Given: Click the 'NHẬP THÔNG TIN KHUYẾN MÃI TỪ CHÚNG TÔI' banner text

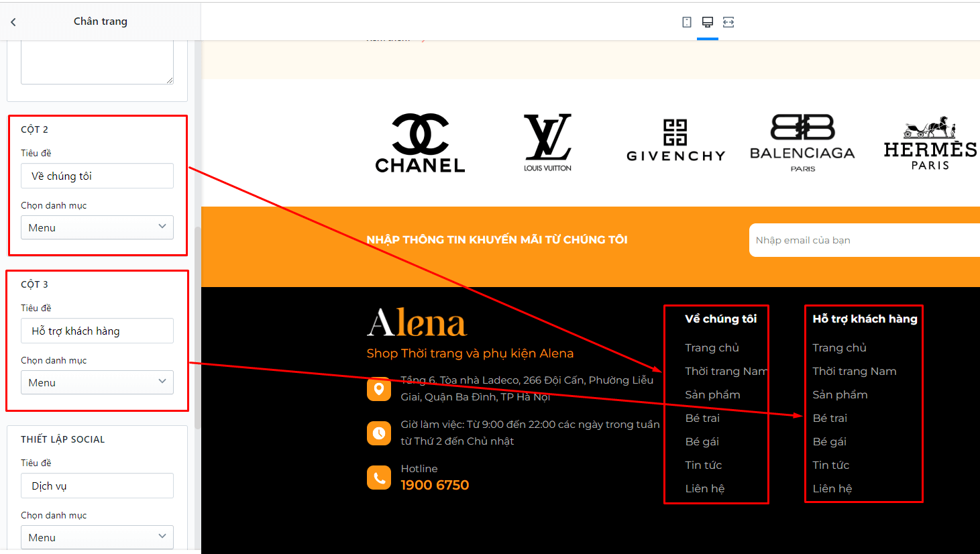Looking at the screenshot, I should 497,240.
